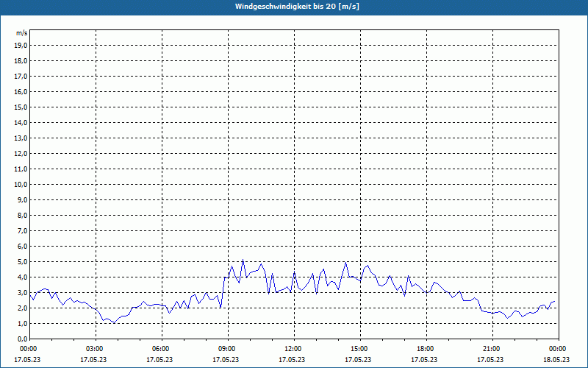The height and width of the screenshot is (368, 588).
Task: Click the m/s unit label
Action: (22, 33)
